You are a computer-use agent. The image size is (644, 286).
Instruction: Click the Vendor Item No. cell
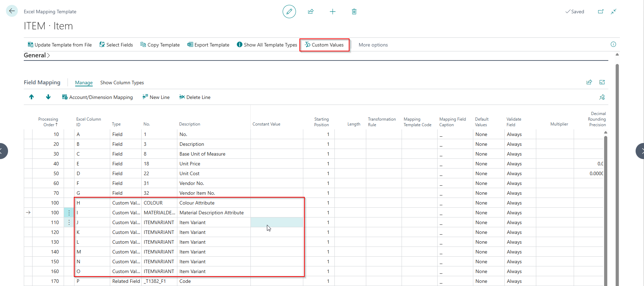213,193
